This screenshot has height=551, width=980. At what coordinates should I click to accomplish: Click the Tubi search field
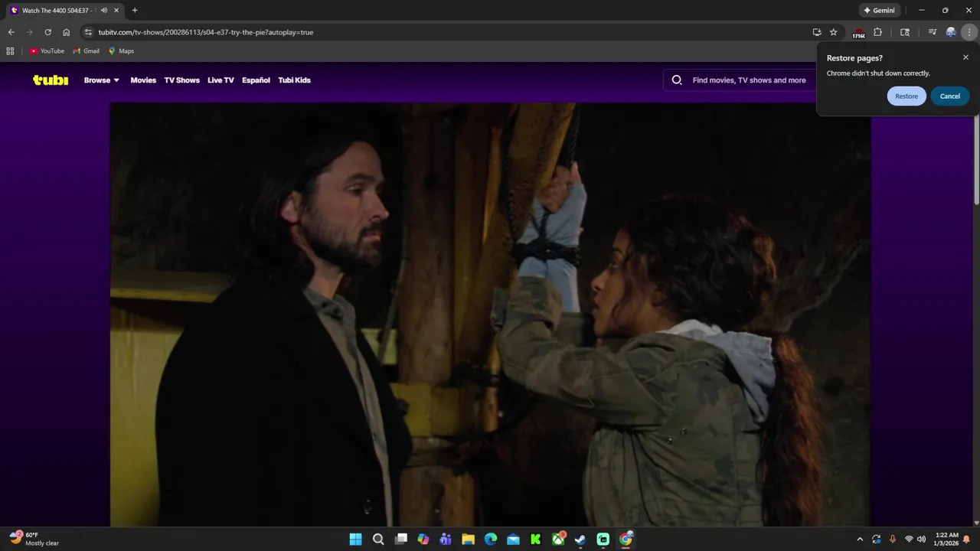pyautogui.click(x=749, y=80)
